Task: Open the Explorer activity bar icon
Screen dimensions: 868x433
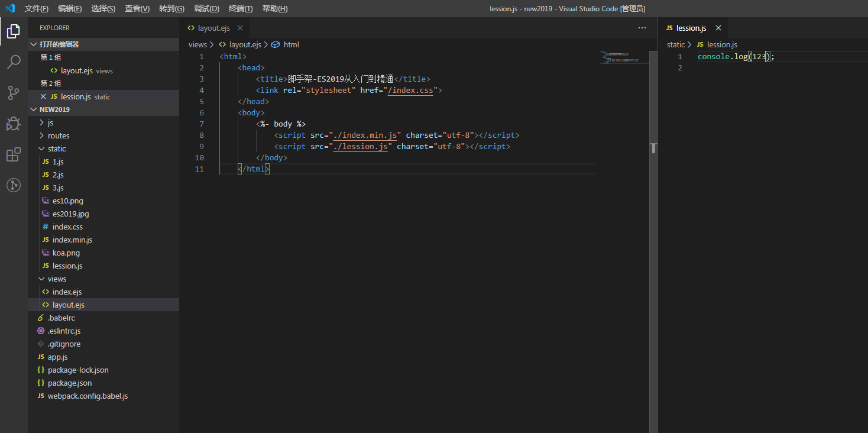Action: [14, 31]
